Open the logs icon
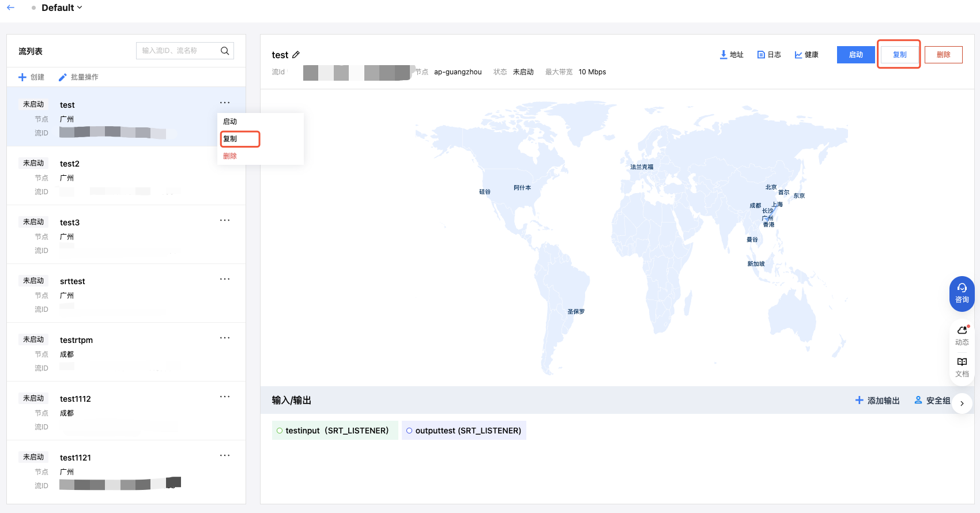980x513 pixels. [761, 55]
